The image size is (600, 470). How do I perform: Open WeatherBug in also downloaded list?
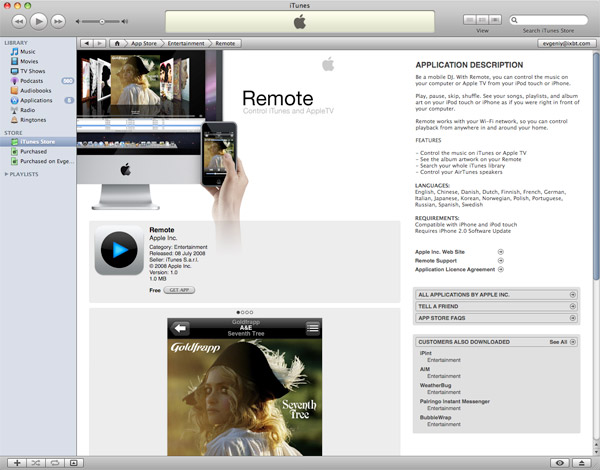coord(435,385)
